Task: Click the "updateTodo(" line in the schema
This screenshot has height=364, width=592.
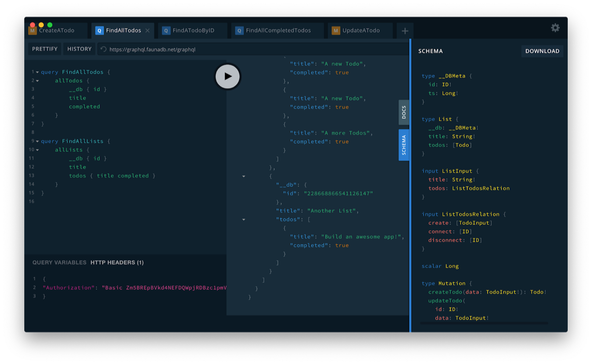Action: coord(447,301)
